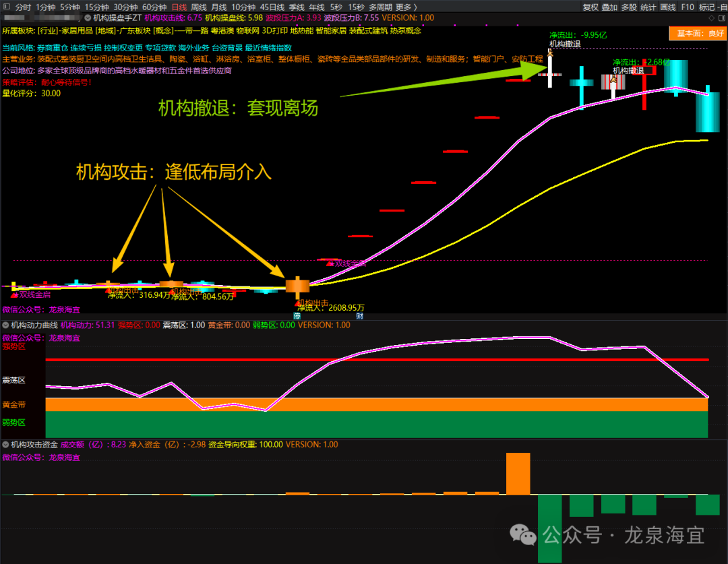Screen dimensions: 728x564
Task: Click the 量化评分：30.00 text
Action: click(x=32, y=93)
